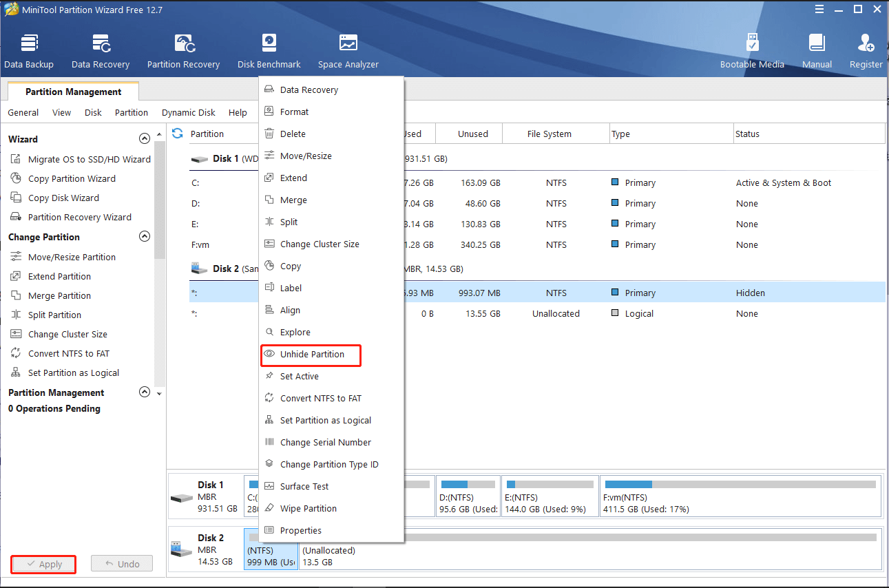Open Partition Recovery tool
The height and width of the screenshot is (588, 889).
click(x=183, y=52)
